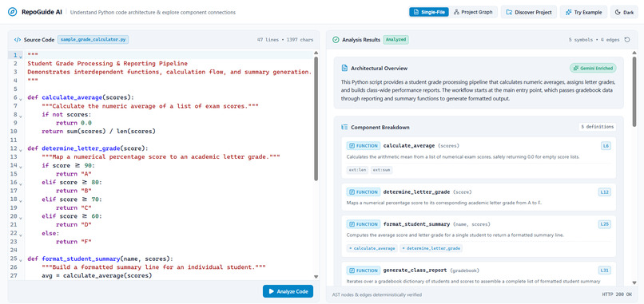Click the '47 lines • 1397 chars' text
Image resolution: width=644 pixels, height=304 pixels.
point(285,40)
